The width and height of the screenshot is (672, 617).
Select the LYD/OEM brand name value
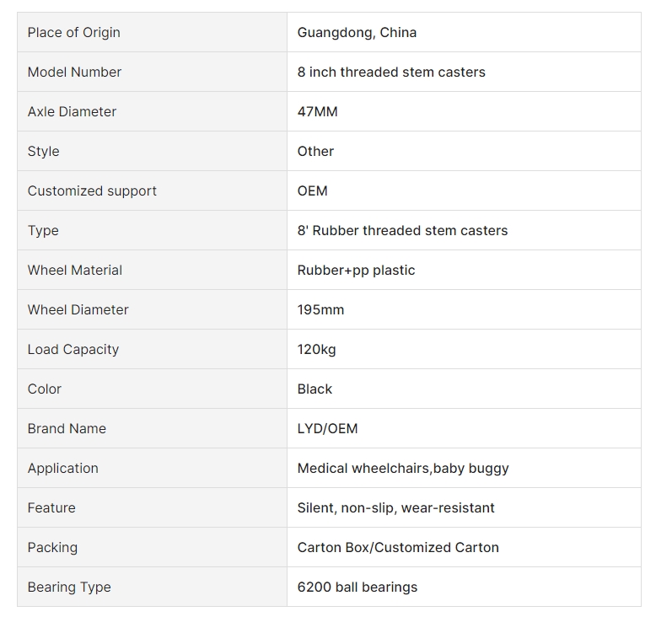pyautogui.click(x=327, y=429)
